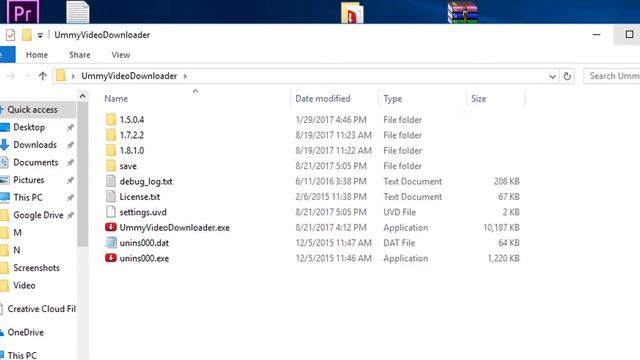Open pinned This PC under Quick access
The width and height of the screenshot is (640, 360).
coord(28,198)
